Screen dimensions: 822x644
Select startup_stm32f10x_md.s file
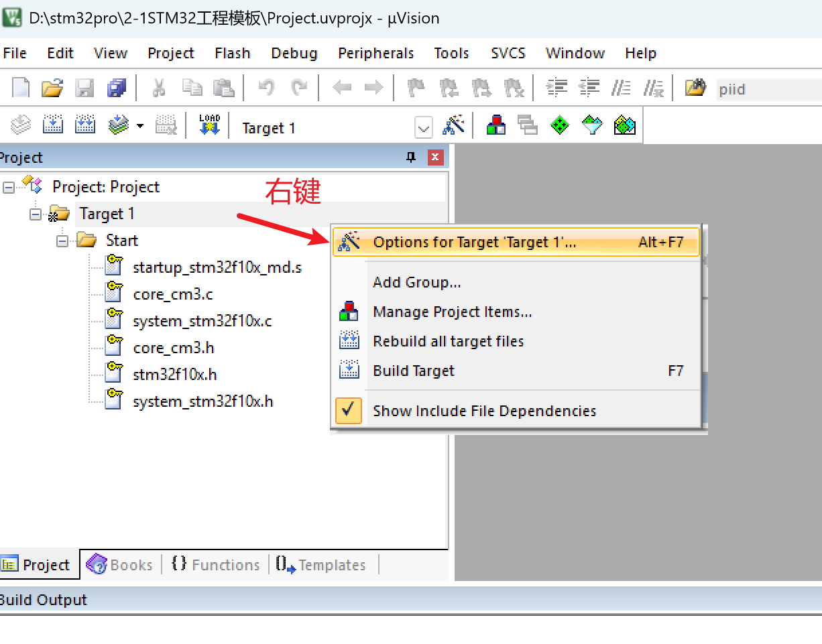point(217,268)
